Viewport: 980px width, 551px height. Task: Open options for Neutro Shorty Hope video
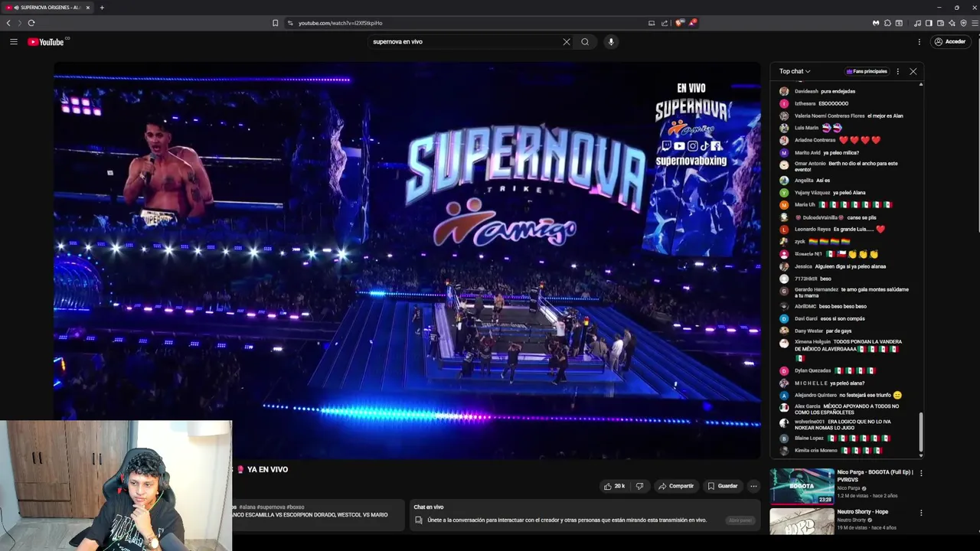[921, 513]
